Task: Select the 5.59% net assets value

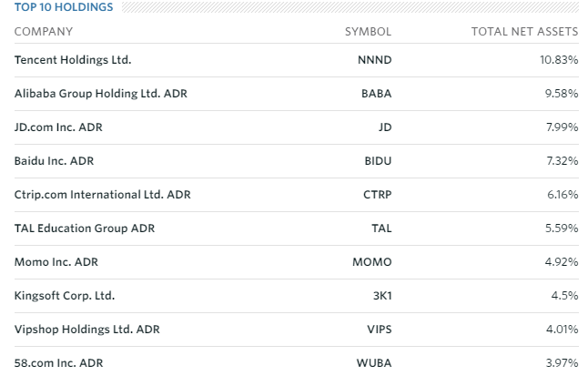Action: 562,229
